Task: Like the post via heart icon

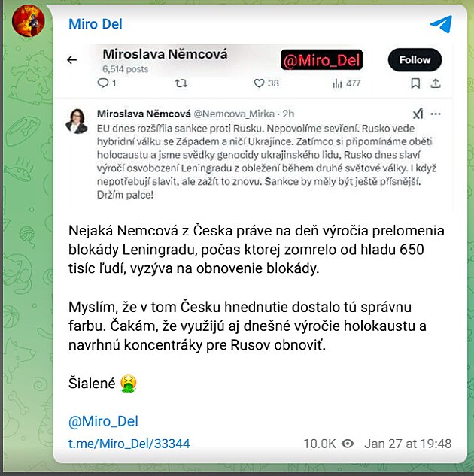Action: coord(259,83)
